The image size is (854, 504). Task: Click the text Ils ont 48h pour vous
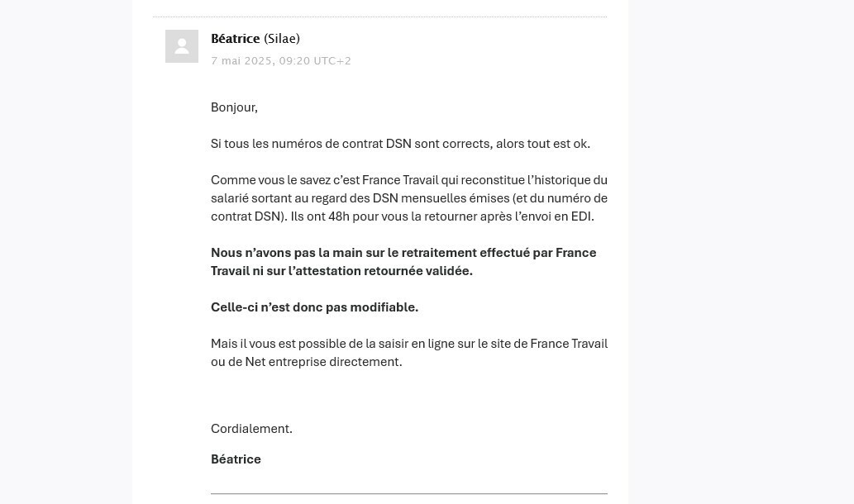(x=349, y=216)
